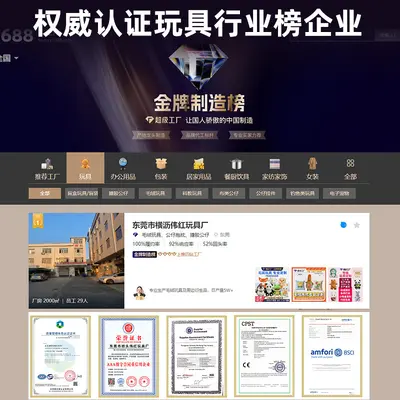
Task: Click the first banner tag under the slogan
Action: pos(151,135)
